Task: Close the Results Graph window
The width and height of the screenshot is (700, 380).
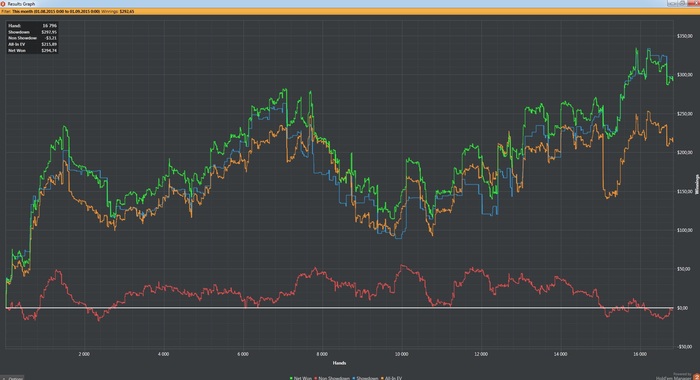Action: point(694,3)
